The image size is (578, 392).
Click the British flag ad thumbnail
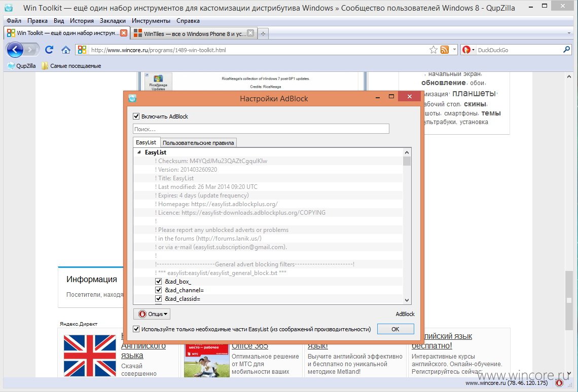coord(90,355)
